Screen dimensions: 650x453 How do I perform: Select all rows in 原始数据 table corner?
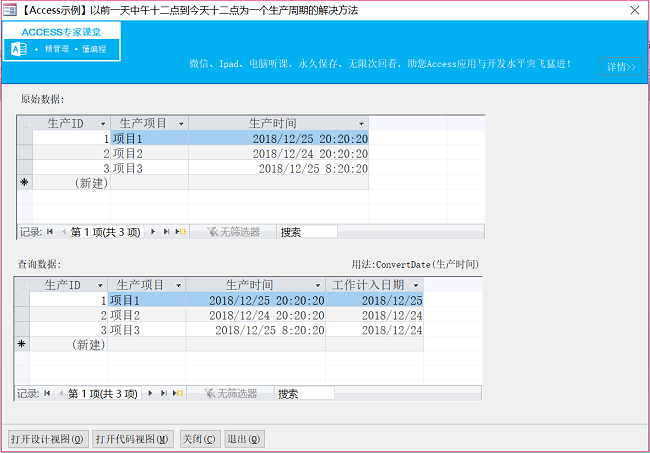(x=25, y=123)
